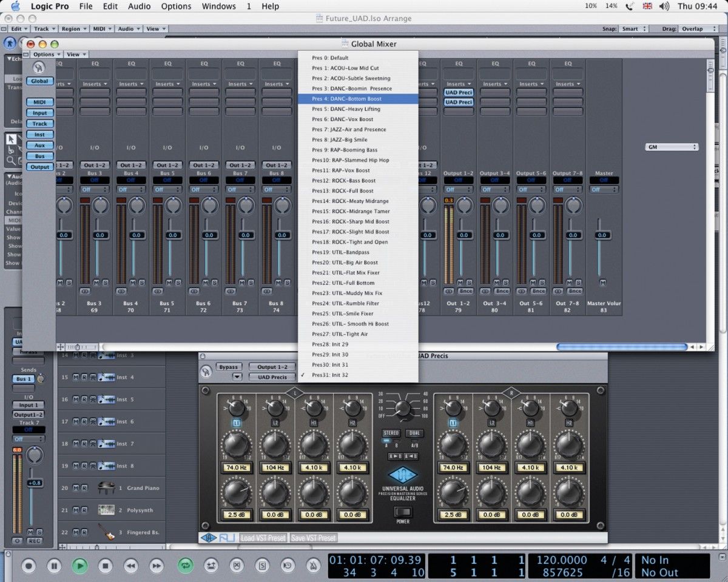Open the preset arrow dropdown below Bypass
Image resolution: width=728 pixels, height=582 pixels.
point(237,377)
